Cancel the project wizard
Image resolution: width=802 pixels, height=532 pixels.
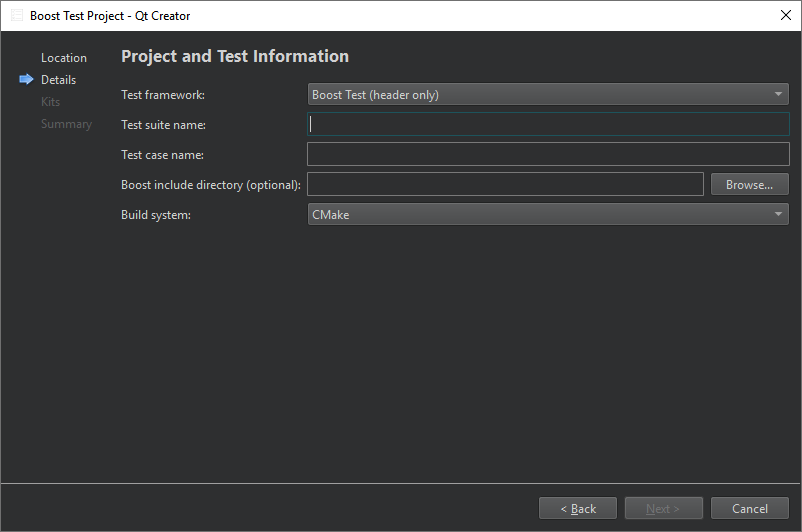749,508
